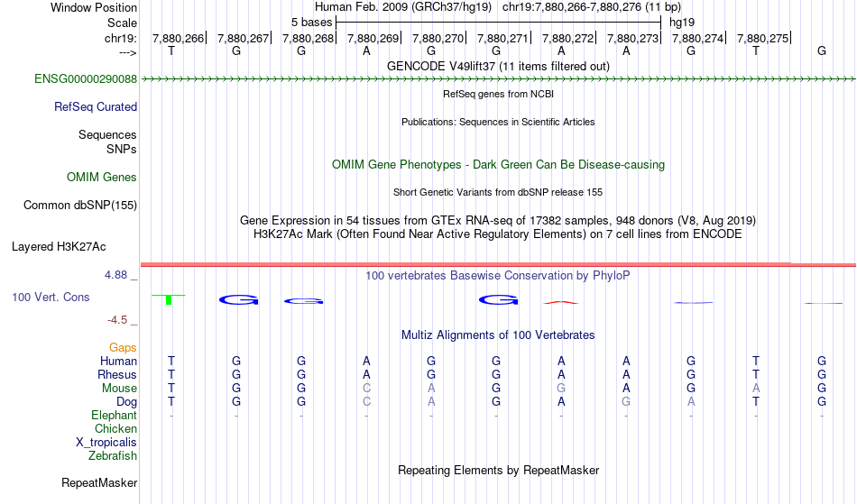The width and height of the screenshot is (857, 504).
Task: Click the Rhesus species row label
Action: 117,374
